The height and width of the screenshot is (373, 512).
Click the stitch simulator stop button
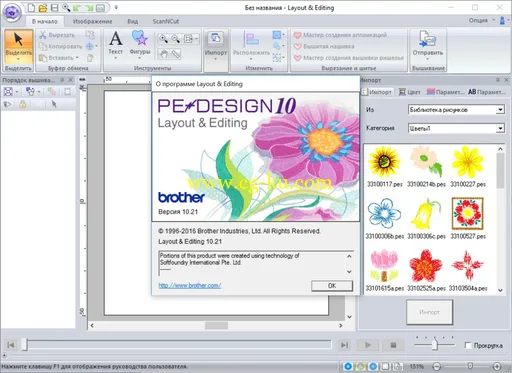pos(393,345)
